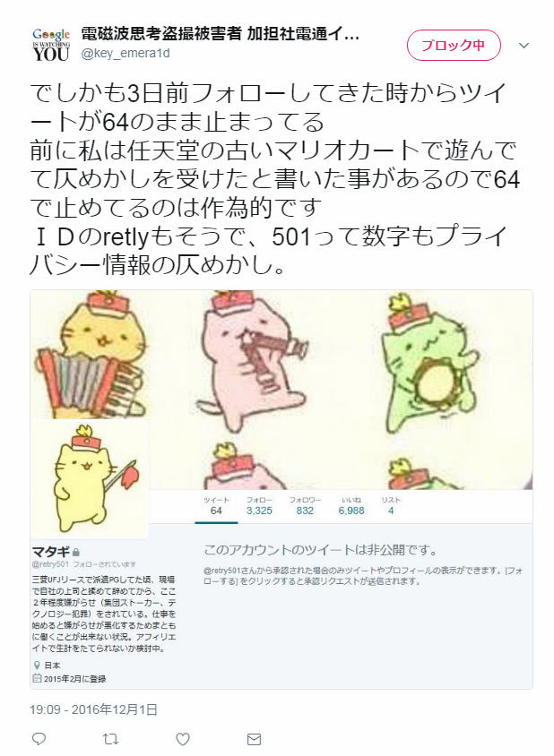Screen dimensions: 554x756
Task: Click the 19:09 - 2016年12月1日 timestamp
Action: (93, 709)
